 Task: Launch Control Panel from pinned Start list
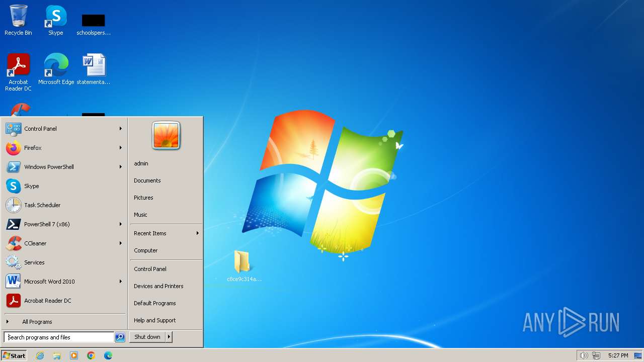point(64,129)
